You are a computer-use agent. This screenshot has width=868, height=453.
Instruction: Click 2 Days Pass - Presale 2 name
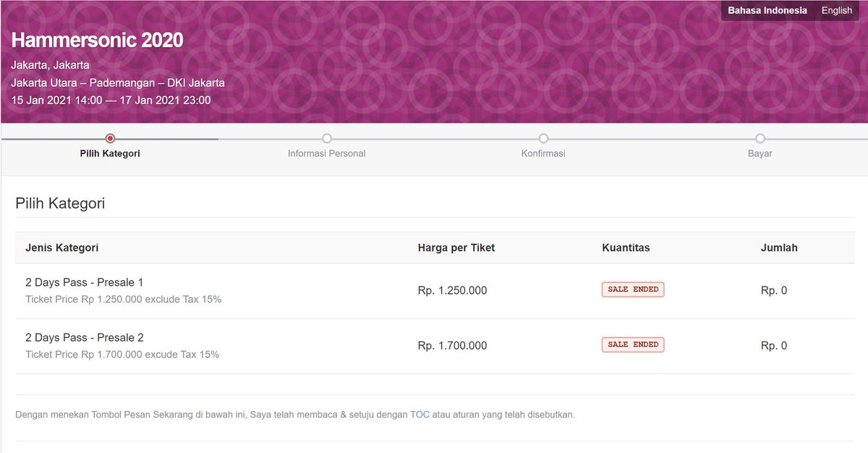point(85,337)
